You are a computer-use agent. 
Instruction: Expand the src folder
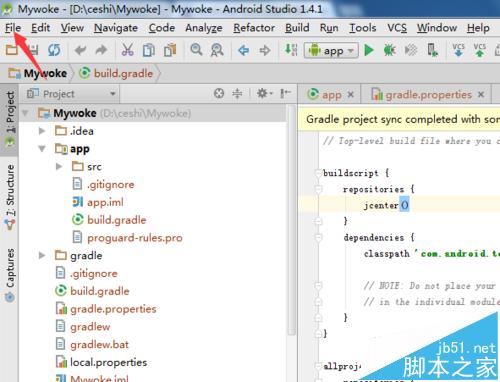59,166
